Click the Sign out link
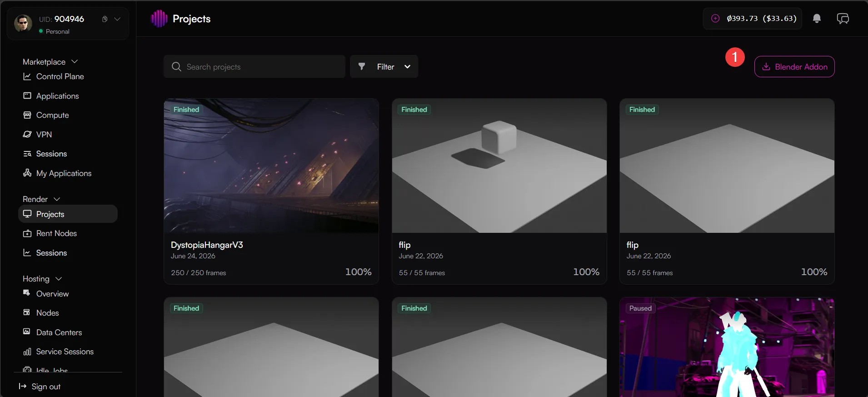Image resolution: width=868 pixels, height=397 pixels. point(46,387)
